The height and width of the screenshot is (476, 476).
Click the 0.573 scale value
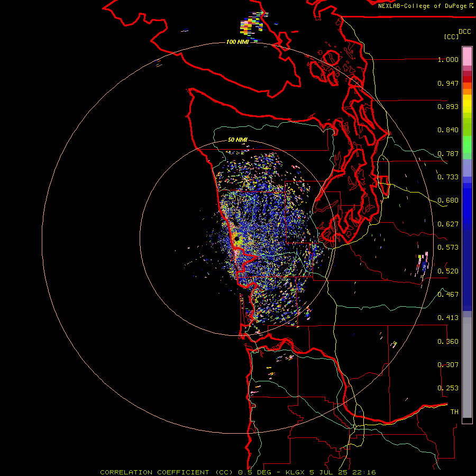tap(448, 248)
